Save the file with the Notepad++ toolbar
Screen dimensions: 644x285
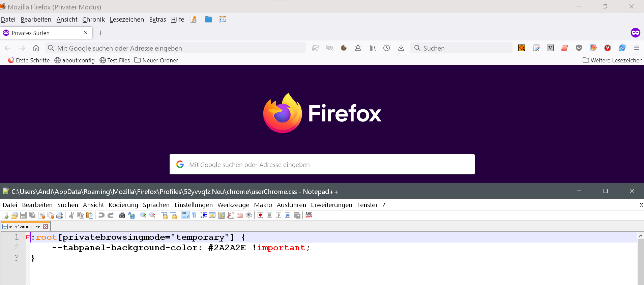pyautogui.click(x=23, y=215)
